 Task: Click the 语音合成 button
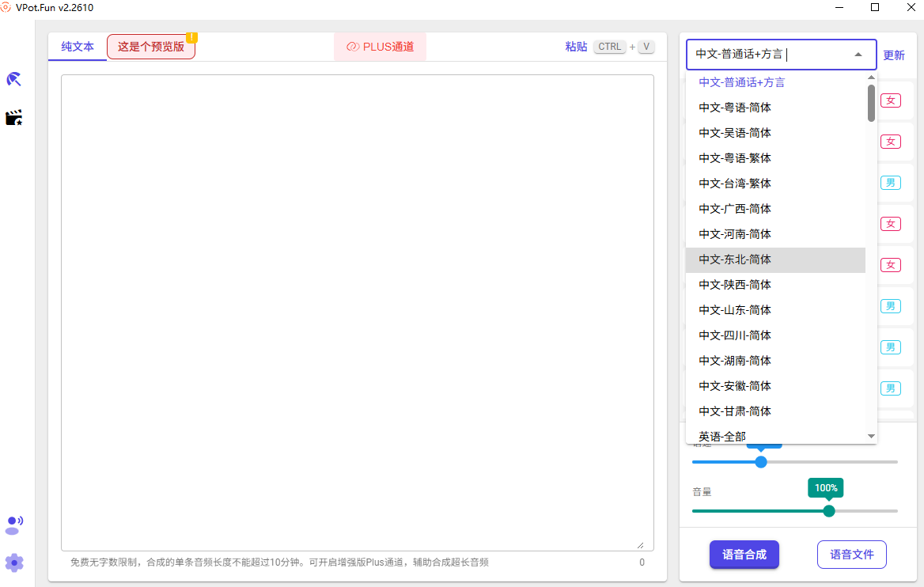pyautogui.click(x=744, y=555)
